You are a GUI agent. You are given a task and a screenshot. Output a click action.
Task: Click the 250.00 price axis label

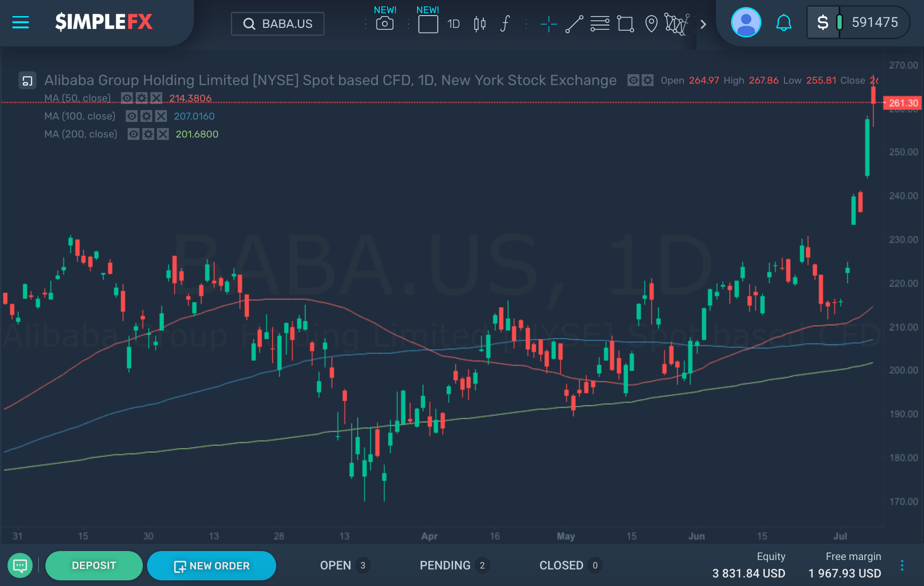click(x=903, y=152)
